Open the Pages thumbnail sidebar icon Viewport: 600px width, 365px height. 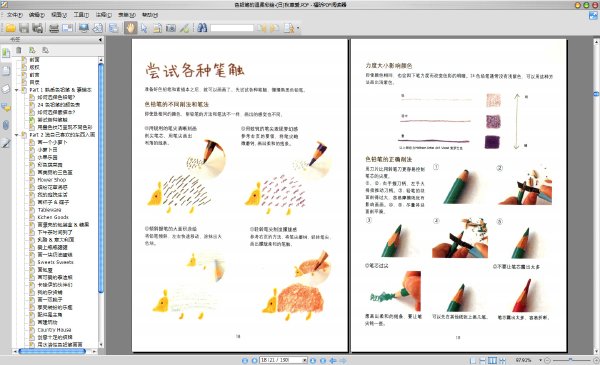point(6,71)
